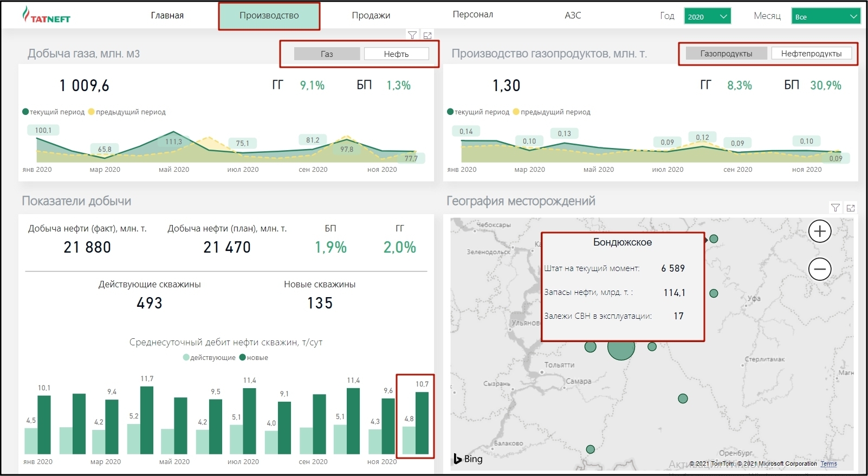Viewport: 868px width, 476px height.
Task: Click the staff value 6 589
Action: pyautogui.click(x=673, y=268)
